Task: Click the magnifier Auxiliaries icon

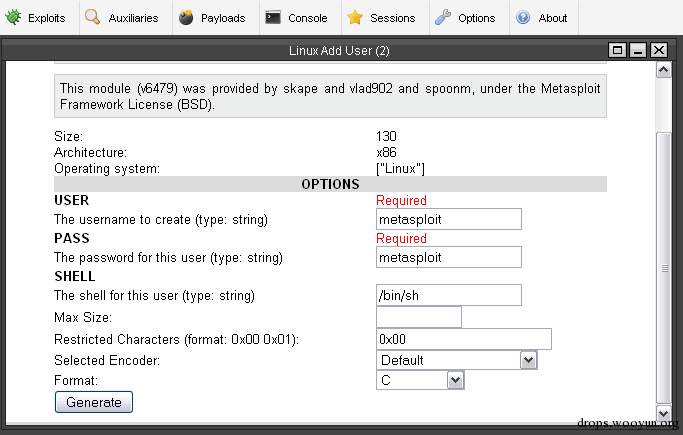Action: 92,17
